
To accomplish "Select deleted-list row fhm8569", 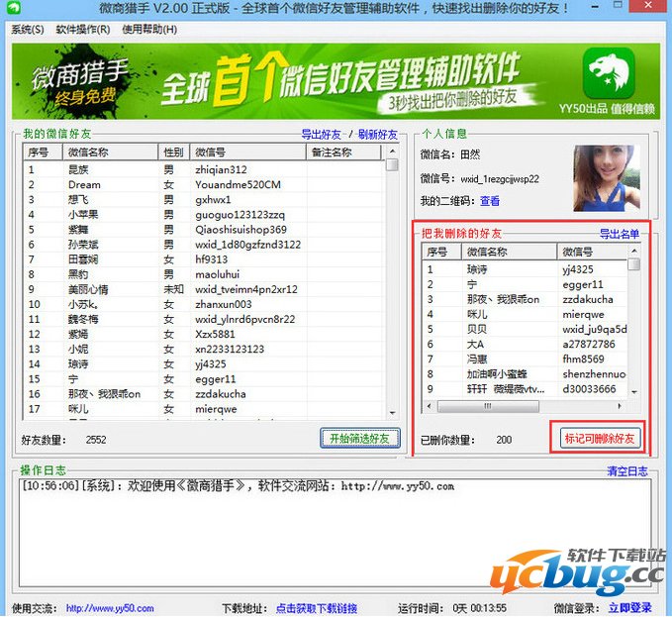I will 525,360.
